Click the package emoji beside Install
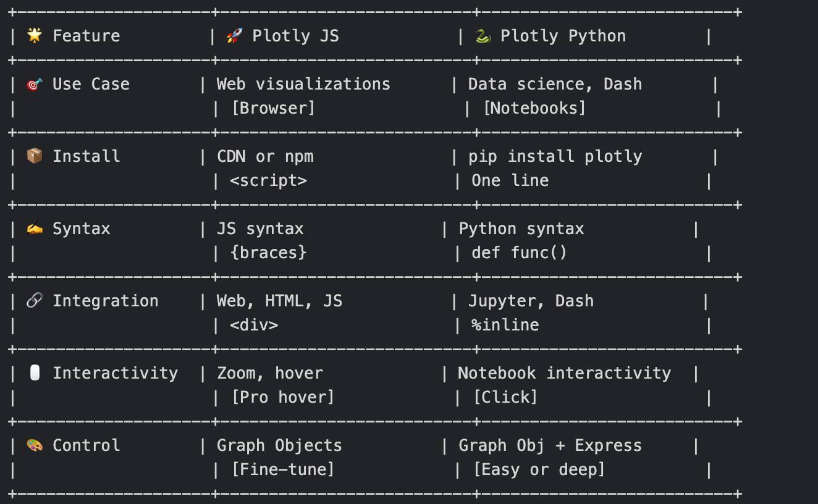 tap(35, 156)
